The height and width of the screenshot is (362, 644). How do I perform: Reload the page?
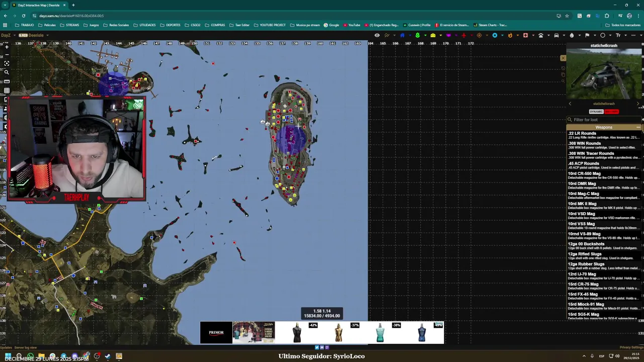pyautogui.click(x=23, y=16)
